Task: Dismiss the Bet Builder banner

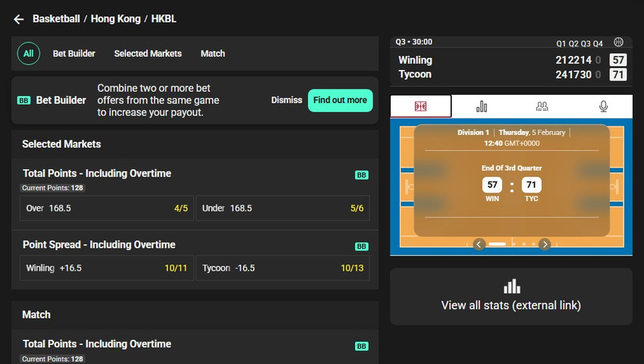Action: coord(287,100)
